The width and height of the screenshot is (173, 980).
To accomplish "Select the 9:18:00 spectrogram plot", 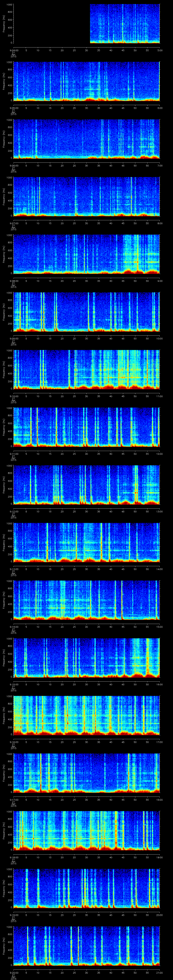I will pos(87,831).
